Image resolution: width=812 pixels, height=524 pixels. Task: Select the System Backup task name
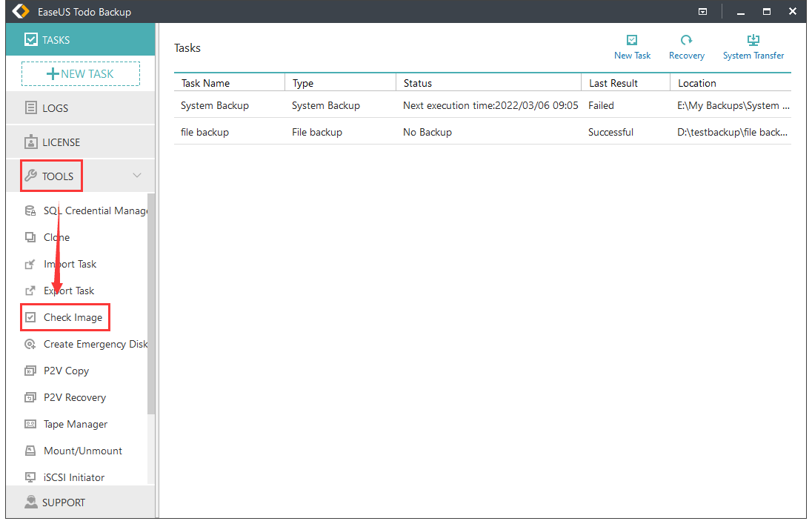coord(214,105)
